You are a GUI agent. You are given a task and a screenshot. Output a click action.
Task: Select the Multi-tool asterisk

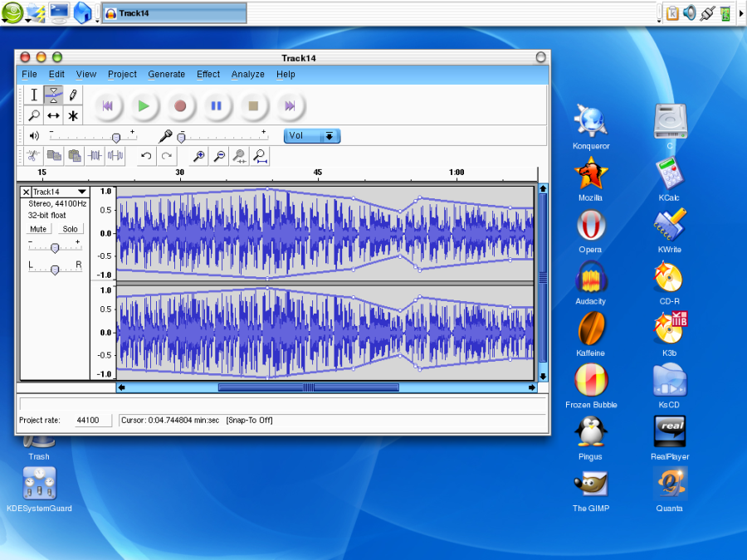click(x=73, y=115)
